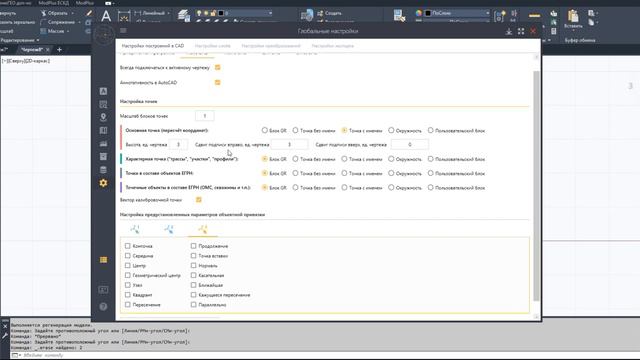Select the AutoCAD Text tool (large A)
This screenshot has width=640, height=360.
click(x=106, y=16)
